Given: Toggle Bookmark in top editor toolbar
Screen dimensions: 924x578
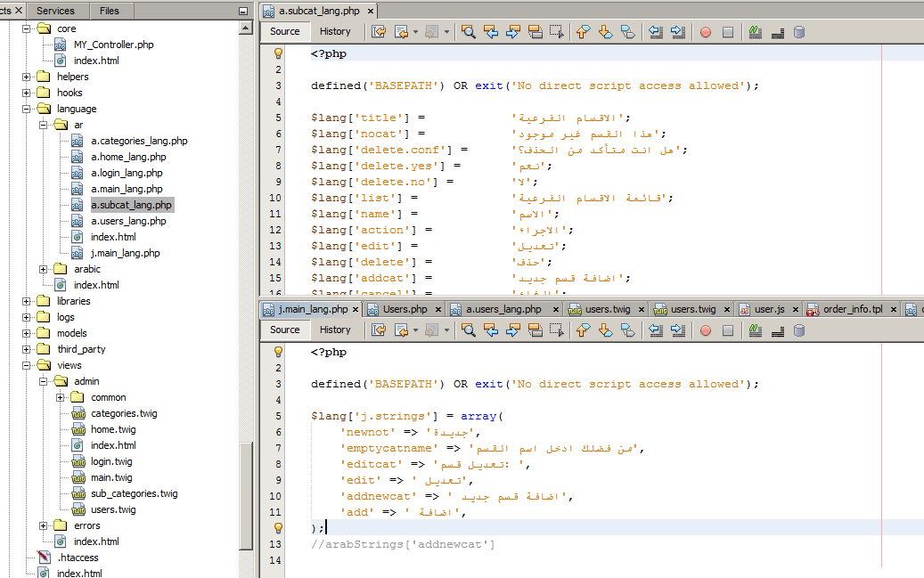Looking at the screenshot, I should [628, 32].
